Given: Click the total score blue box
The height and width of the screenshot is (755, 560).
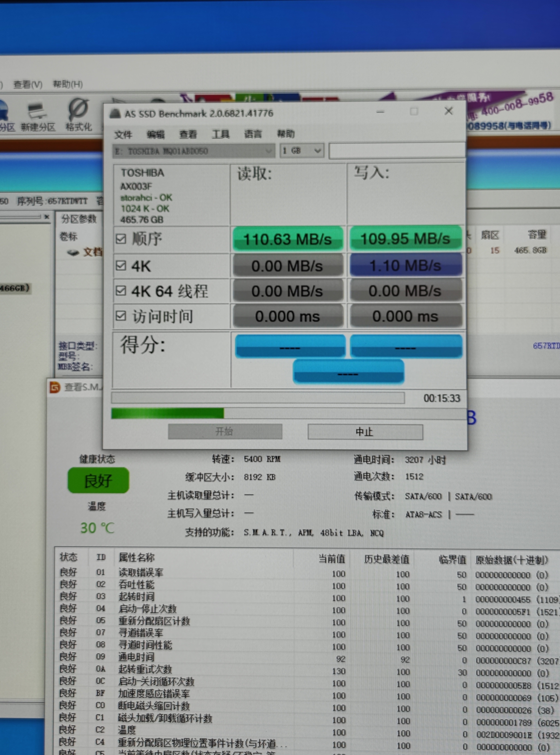Looking at the screenshot, I should click(348, 372).
